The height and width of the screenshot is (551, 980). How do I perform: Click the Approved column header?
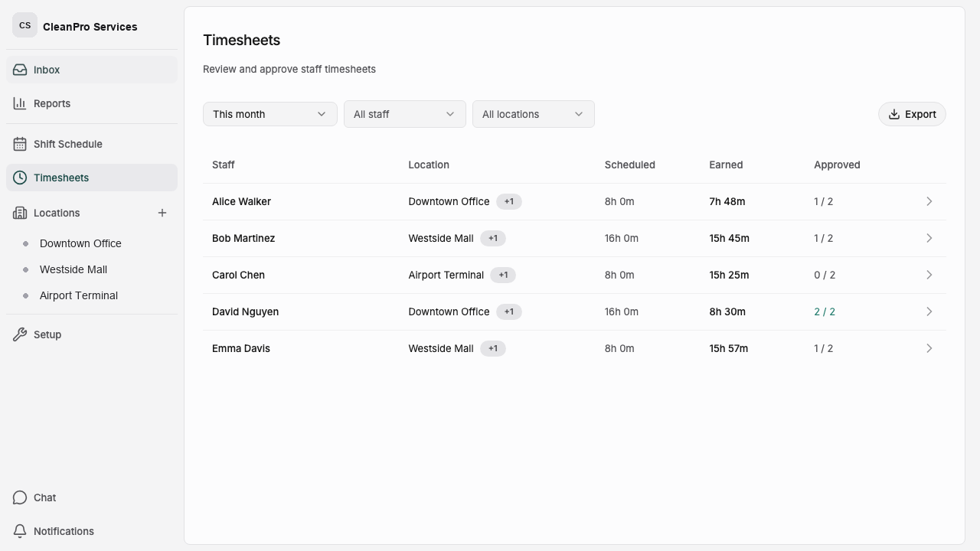coord(837,165)
